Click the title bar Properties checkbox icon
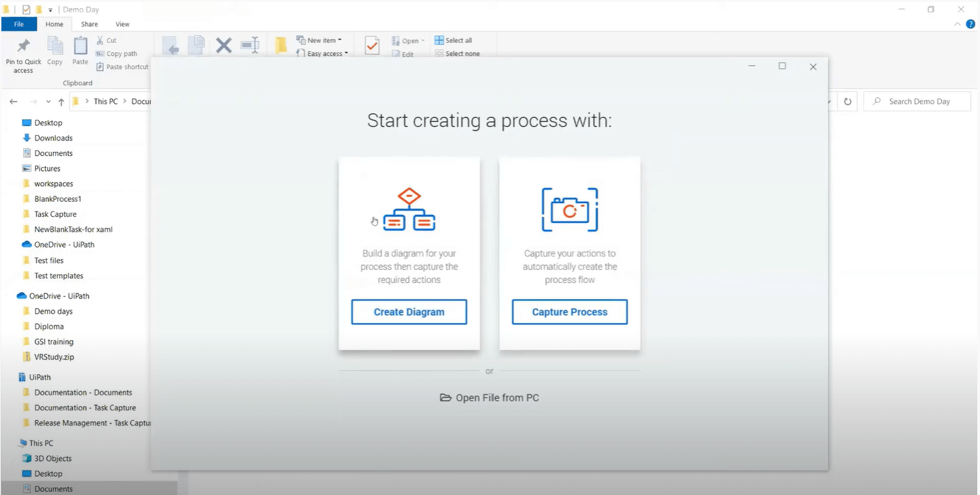This screenshot has height=495, width=980. [x=27, y=10]
